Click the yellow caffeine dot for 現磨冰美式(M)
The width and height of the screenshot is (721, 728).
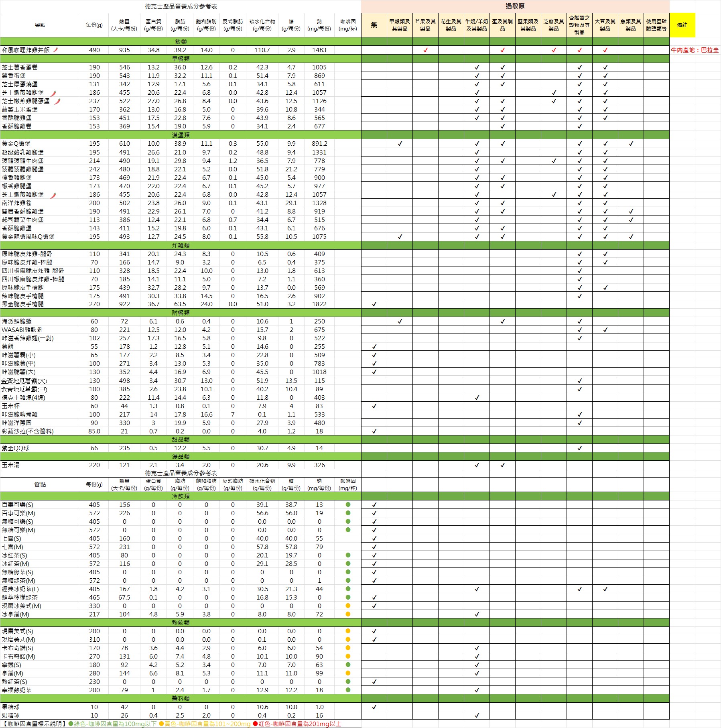click(x=348, y=606)
